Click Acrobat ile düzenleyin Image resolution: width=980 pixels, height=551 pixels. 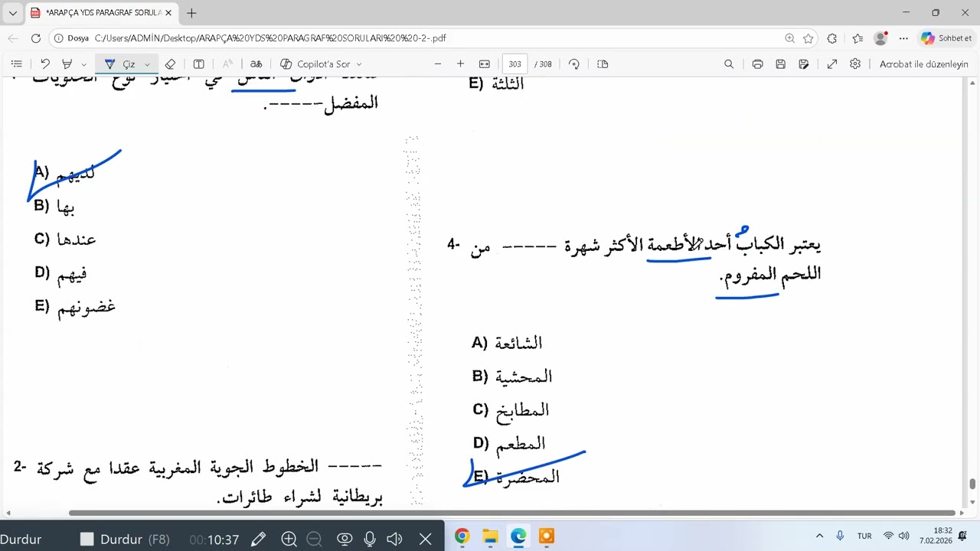pyautogui.click(x=924, y=64)
